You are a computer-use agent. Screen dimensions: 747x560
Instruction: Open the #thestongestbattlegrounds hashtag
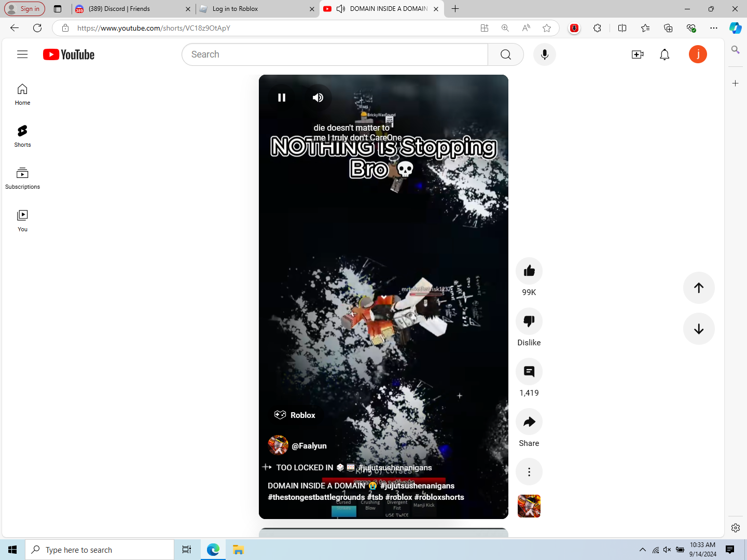[x=316, y=497]
